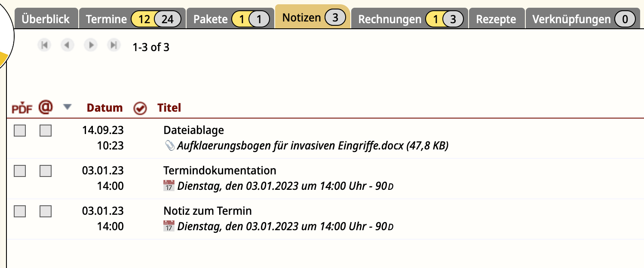Screen dimensions: 644x268
Task: Go to first page of notes
Action: coord(43,45)
